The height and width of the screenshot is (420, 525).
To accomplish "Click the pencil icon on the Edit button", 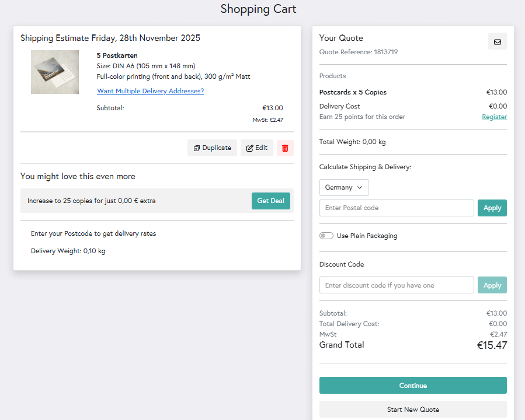I will coord(249,148).
